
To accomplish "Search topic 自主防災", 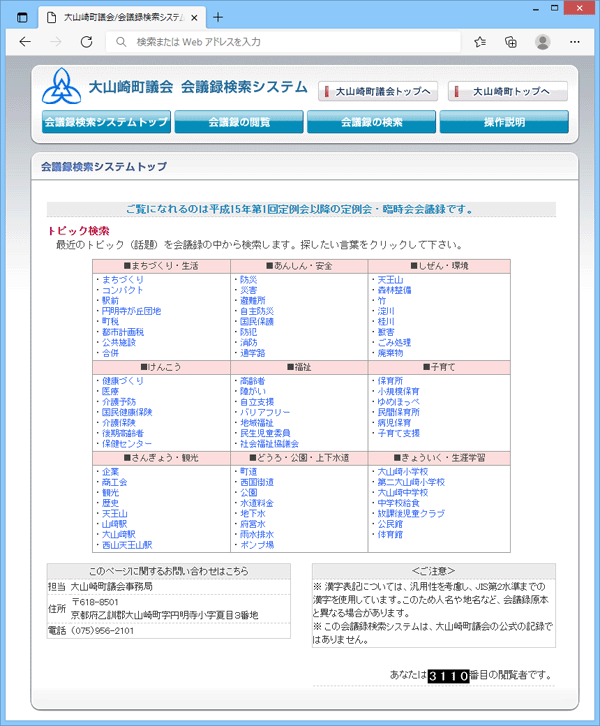I will [x=256, y=311].
